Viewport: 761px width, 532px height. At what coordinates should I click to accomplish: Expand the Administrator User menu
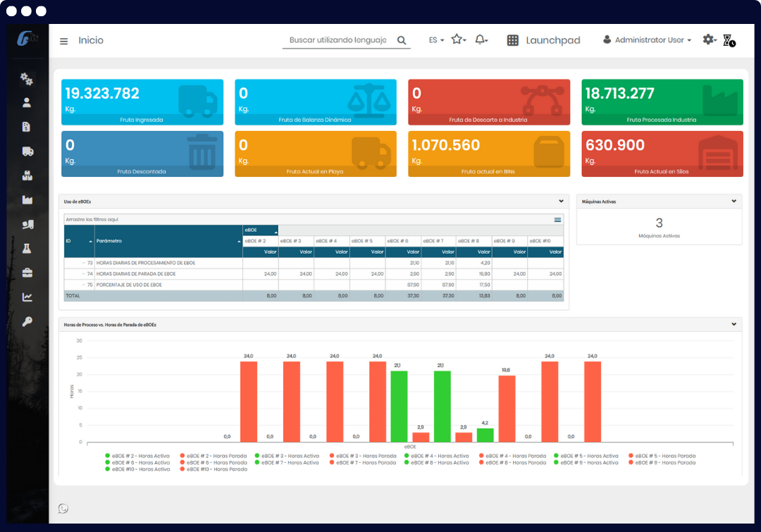(x=647, y=40)
